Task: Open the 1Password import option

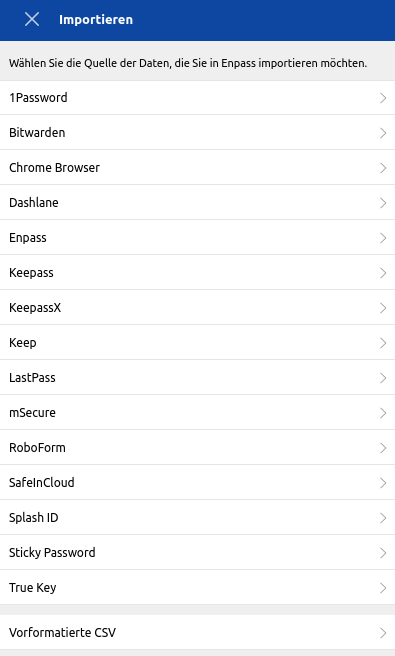Action: click(x=198, y=97)
